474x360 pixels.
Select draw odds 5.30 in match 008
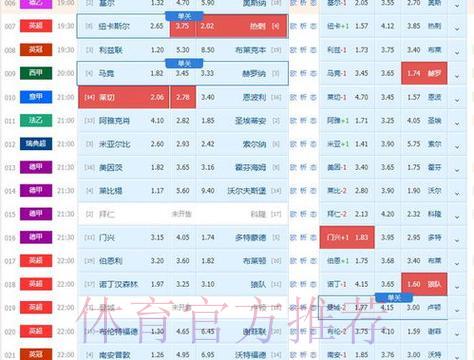[x=183, y=50]
